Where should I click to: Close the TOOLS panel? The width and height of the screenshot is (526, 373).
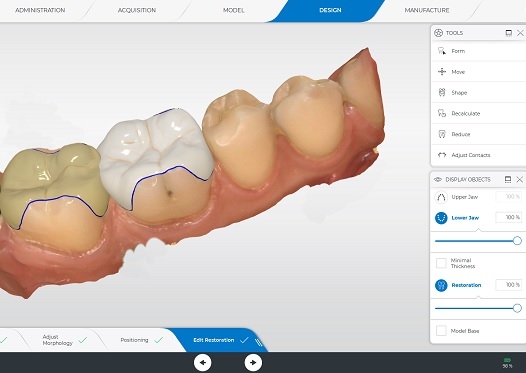pos(520,33)
